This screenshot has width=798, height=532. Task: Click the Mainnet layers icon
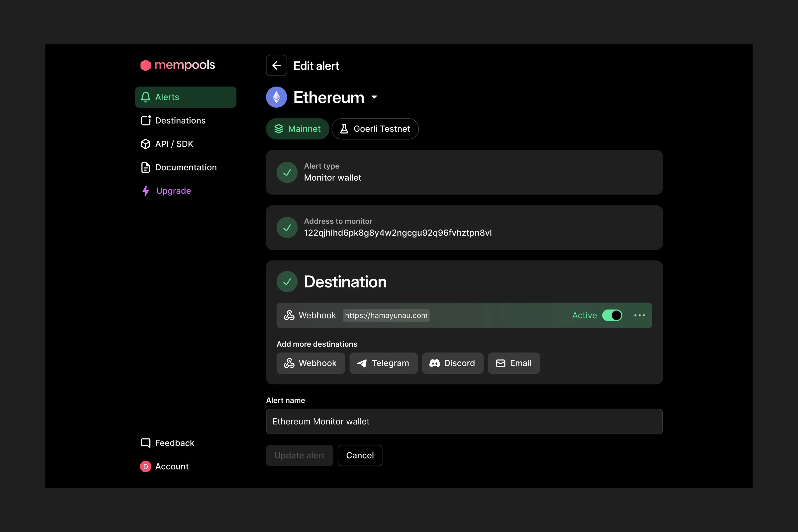[279, 129]
